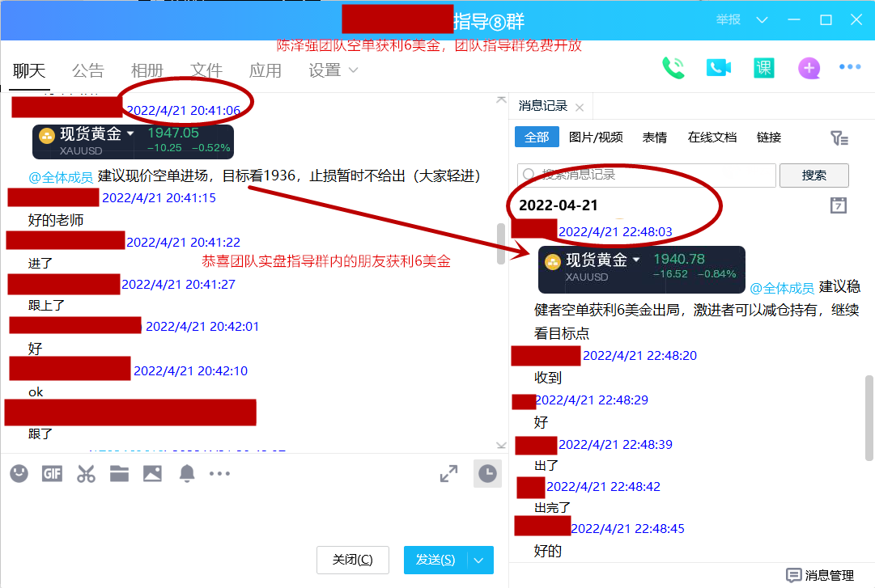Click the purple plus invite icon
The width and height of the screenshot is (875, 588).
click(809, 68)
